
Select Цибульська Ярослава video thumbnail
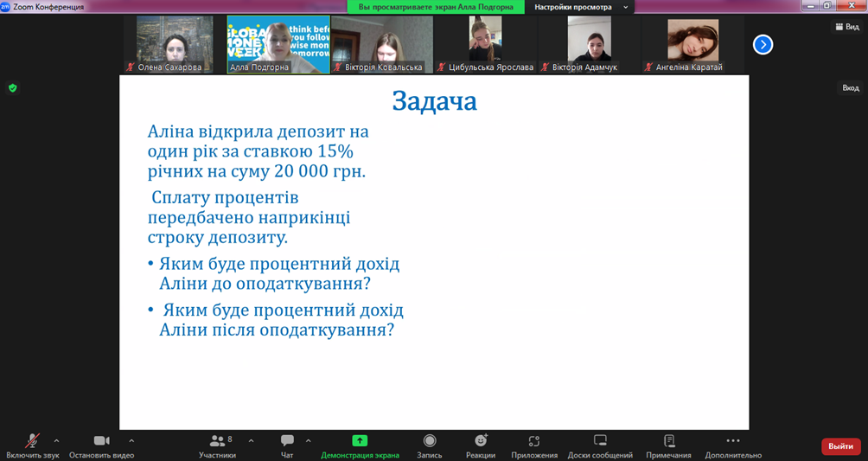486,44
